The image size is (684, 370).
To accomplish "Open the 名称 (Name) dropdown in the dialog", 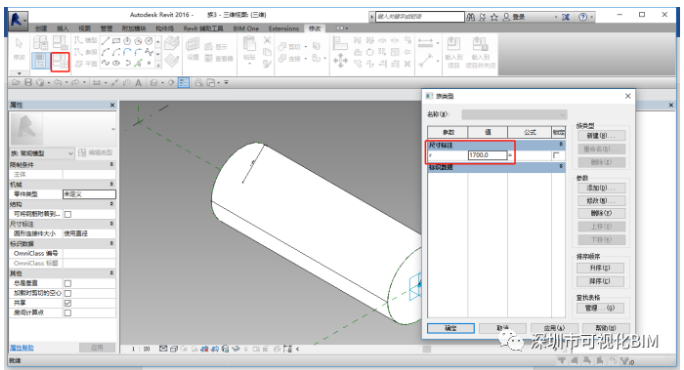I will tap(514, 115).
